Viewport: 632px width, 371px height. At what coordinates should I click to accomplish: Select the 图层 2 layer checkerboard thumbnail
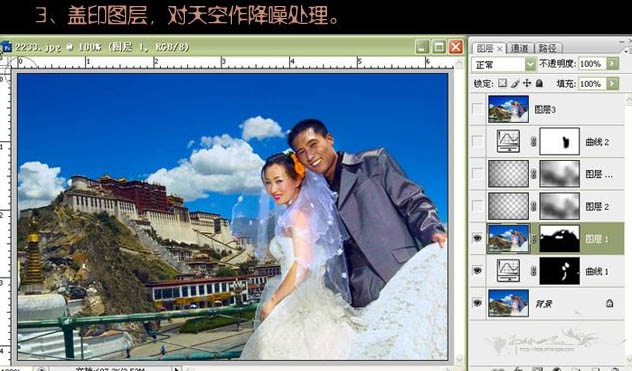(508, 206)
